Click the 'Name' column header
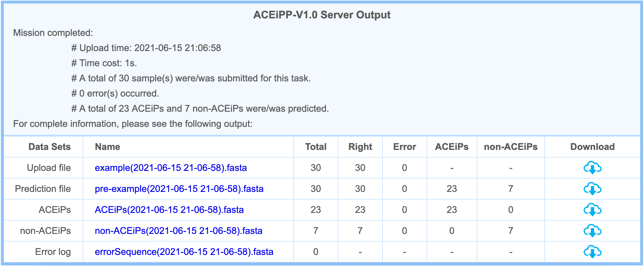Screen dimensions: 644x266 (107, 147)
